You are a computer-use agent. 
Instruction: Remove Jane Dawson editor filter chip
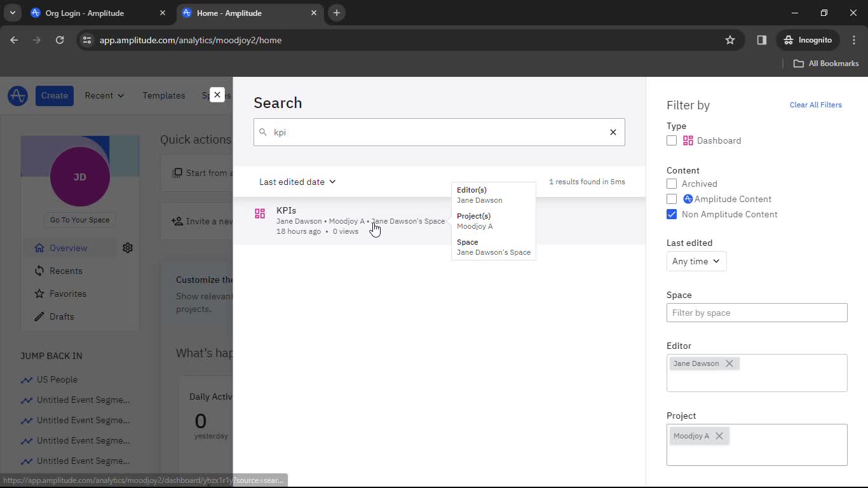point(729,363)
